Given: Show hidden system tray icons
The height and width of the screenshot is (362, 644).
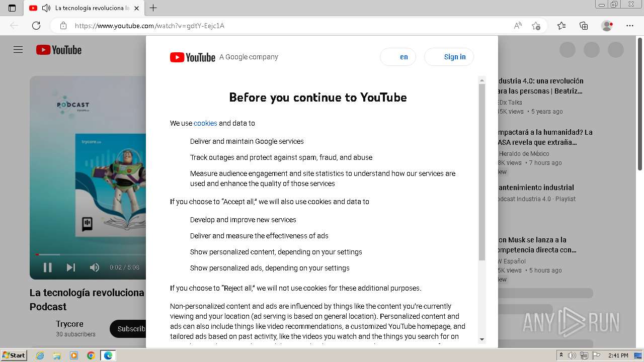Looking at the screenshot, I should [x=561, y=355].
